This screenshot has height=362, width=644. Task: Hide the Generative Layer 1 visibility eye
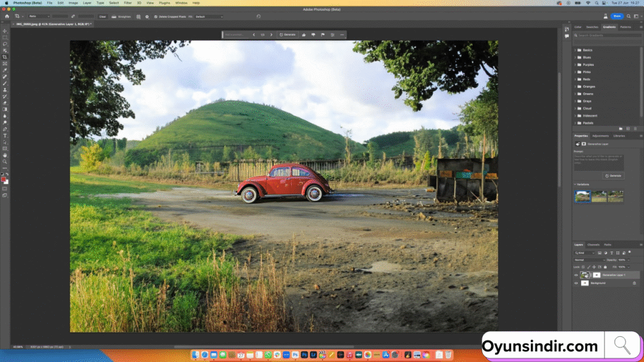575,275
